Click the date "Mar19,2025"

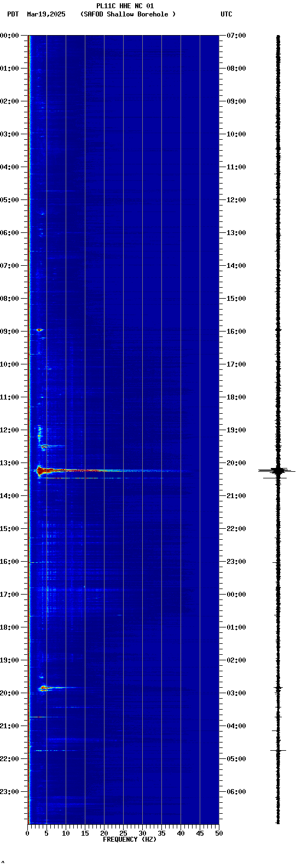coord(46,14)
